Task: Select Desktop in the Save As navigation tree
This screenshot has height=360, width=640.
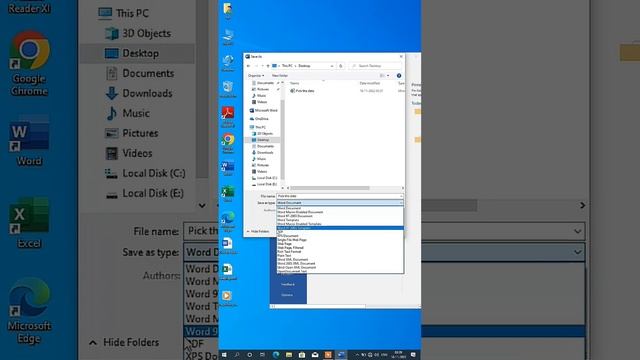Action: [263, 140]
